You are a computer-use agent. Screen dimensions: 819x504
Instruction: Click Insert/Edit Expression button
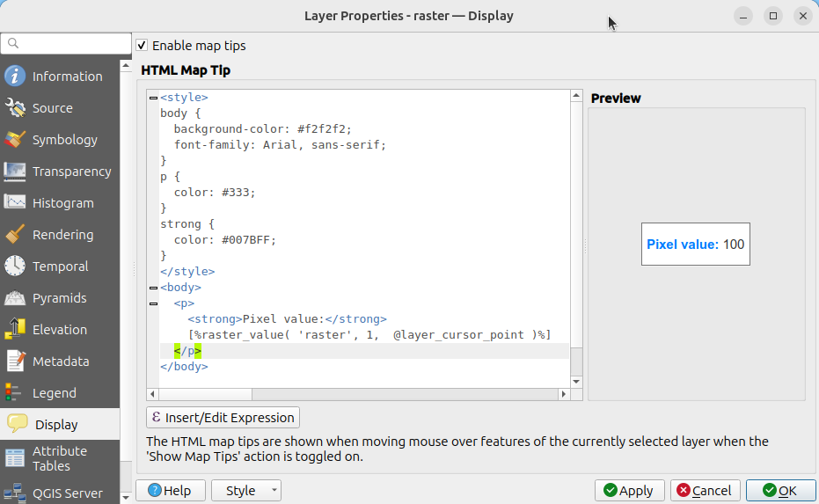click(x=223, y=417)
